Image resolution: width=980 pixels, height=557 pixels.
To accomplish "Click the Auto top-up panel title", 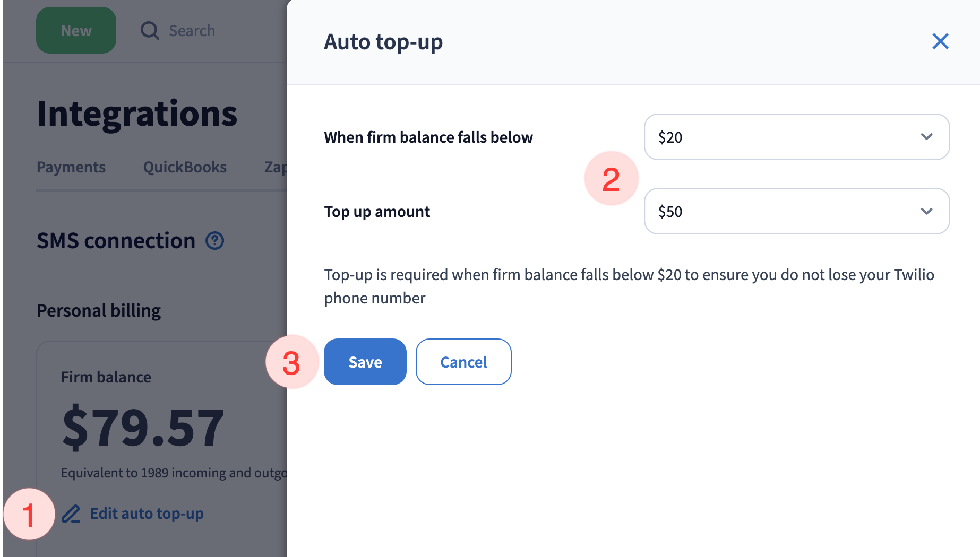I will click(383, 42).
